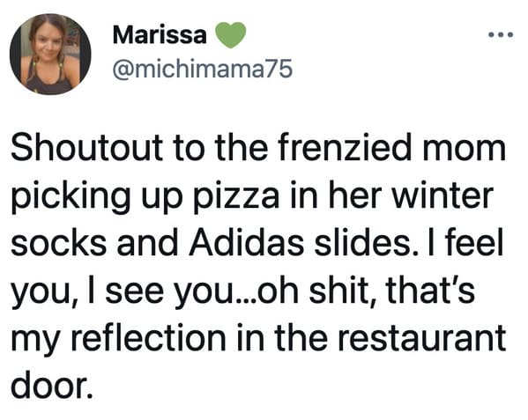Click the word "picking" in the tweet
This screenshot has width=528, height=420.
point(70,197)
